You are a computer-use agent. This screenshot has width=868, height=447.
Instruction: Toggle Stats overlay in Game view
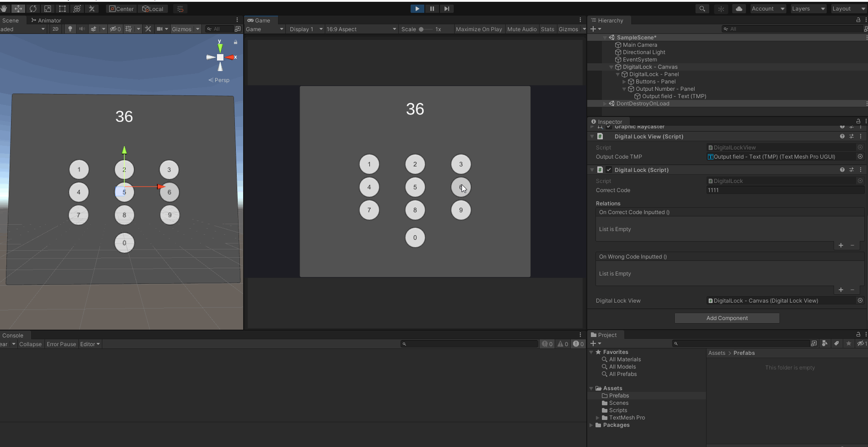pos(547,29)
